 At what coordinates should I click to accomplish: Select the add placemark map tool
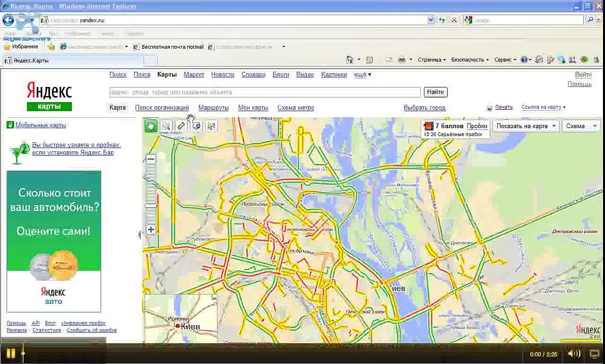[196, 126]
